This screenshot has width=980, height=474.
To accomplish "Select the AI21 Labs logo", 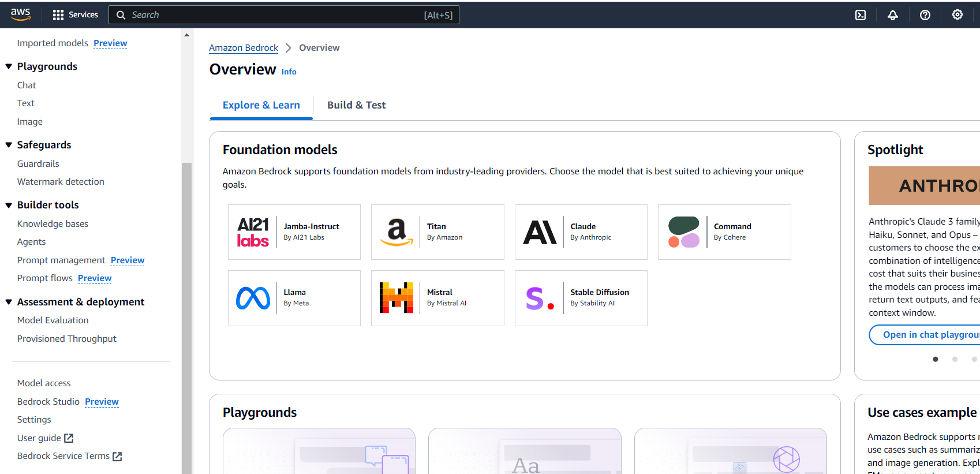I will pos(253,232).
